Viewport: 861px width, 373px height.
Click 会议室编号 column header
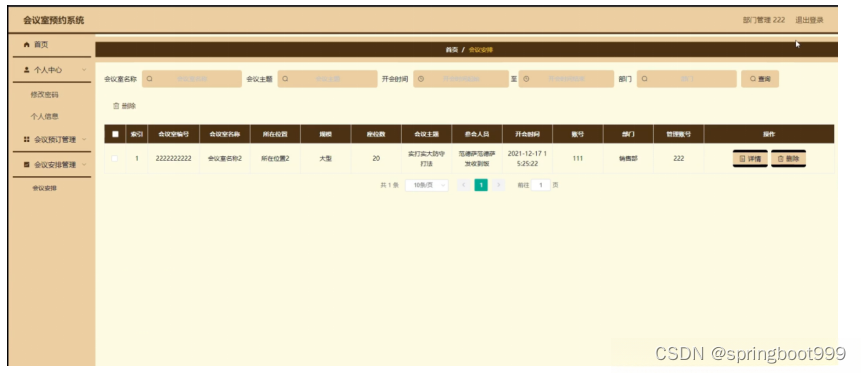tap(174, 134)
